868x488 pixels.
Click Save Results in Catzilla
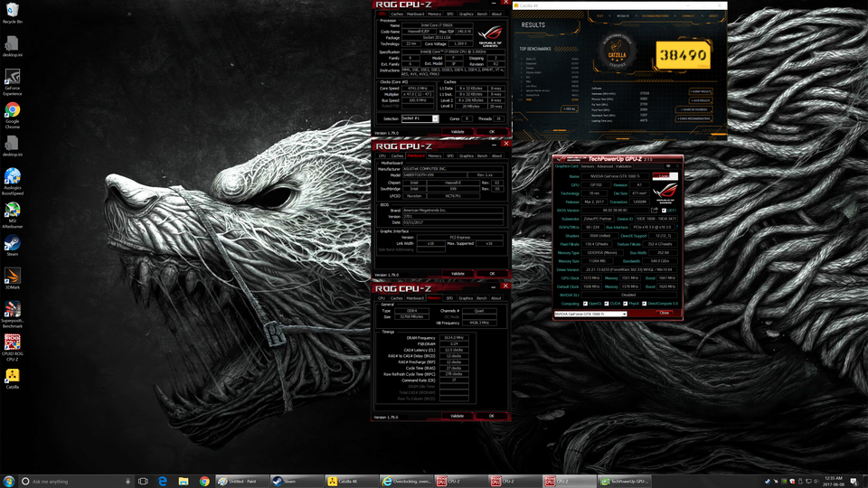tap(700, 100)
